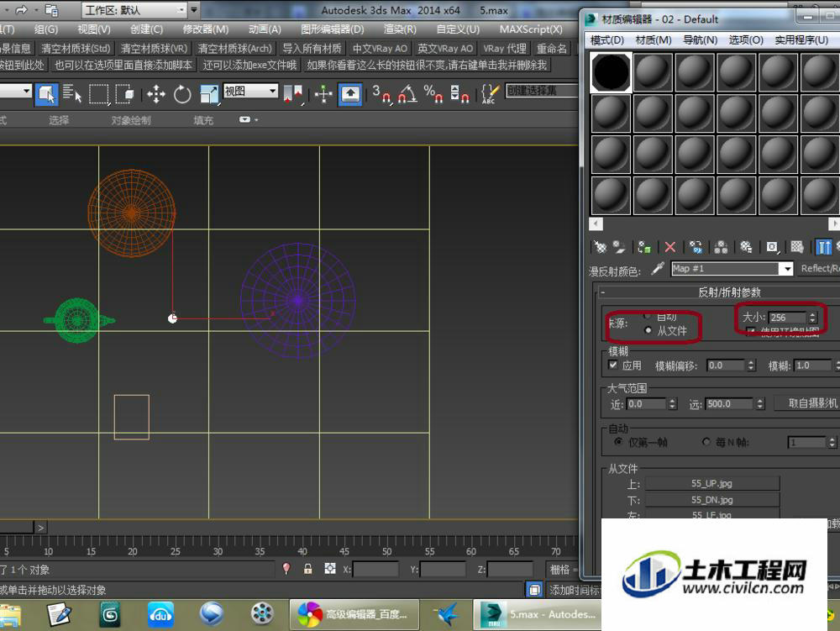Toggle keyboard shortcut override icon

[x=350, y=94]
